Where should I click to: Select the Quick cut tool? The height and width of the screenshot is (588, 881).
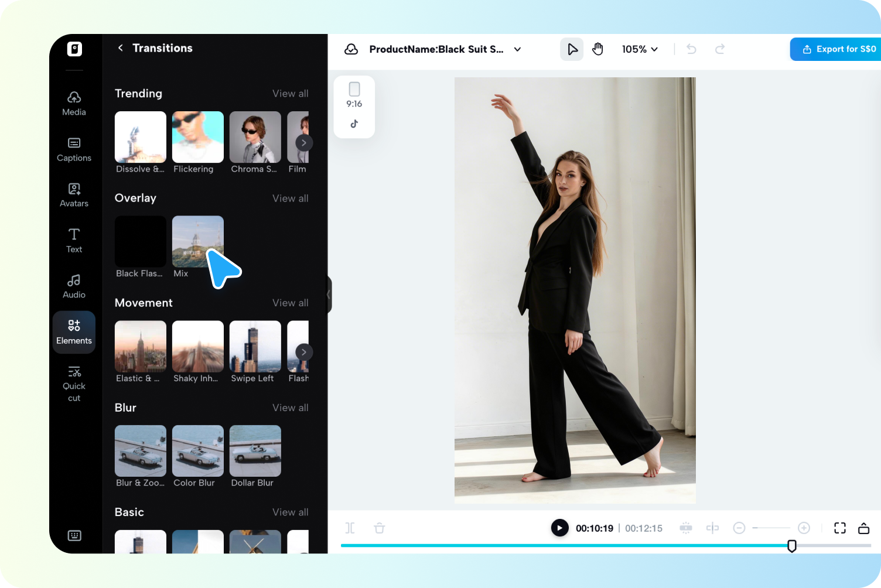point(74,382)
